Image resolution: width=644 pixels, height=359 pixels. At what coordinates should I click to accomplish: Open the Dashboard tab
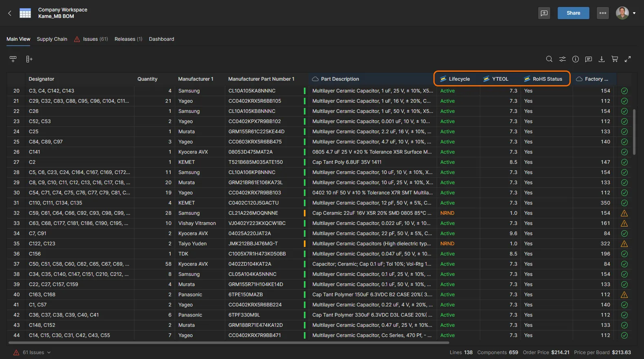(161, 39)
